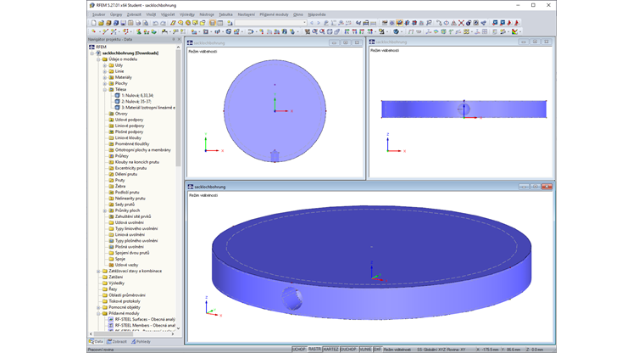Select the Uzlové podpory tree item

coord(129,120)
